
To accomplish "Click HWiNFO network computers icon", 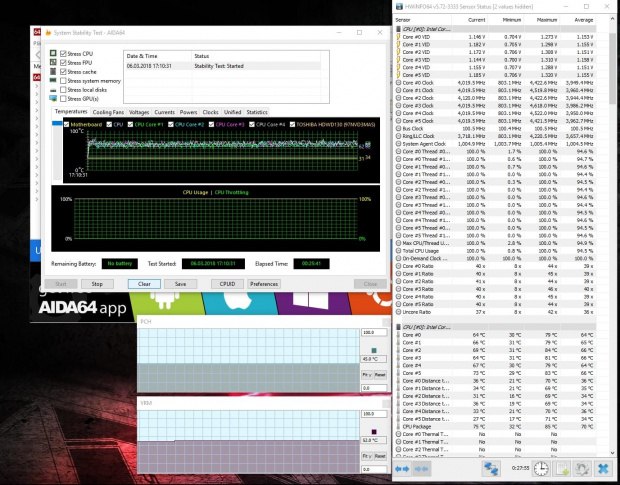I will pyautogui.click(x=491, y=469).
